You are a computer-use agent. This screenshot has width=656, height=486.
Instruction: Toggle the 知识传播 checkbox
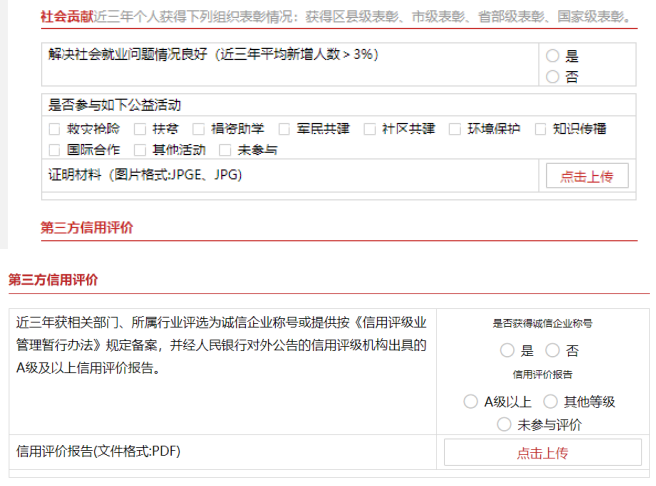541,129
